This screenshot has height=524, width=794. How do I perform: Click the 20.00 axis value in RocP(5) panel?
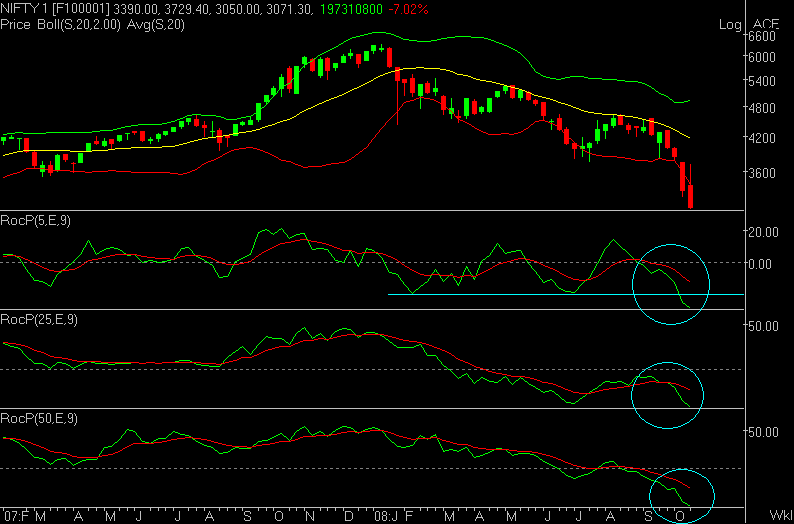764,232
